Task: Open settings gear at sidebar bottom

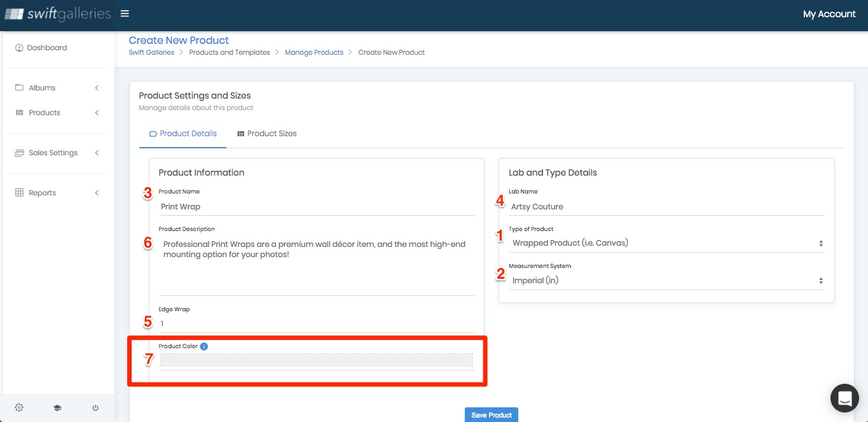Action: (x=19, y=408)
